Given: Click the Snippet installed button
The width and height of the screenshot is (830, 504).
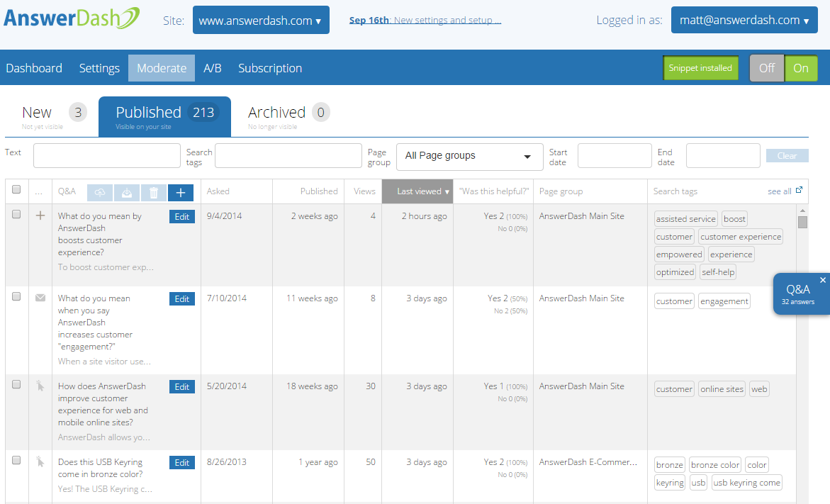Looking at the screenshot, I should [700, 68].
